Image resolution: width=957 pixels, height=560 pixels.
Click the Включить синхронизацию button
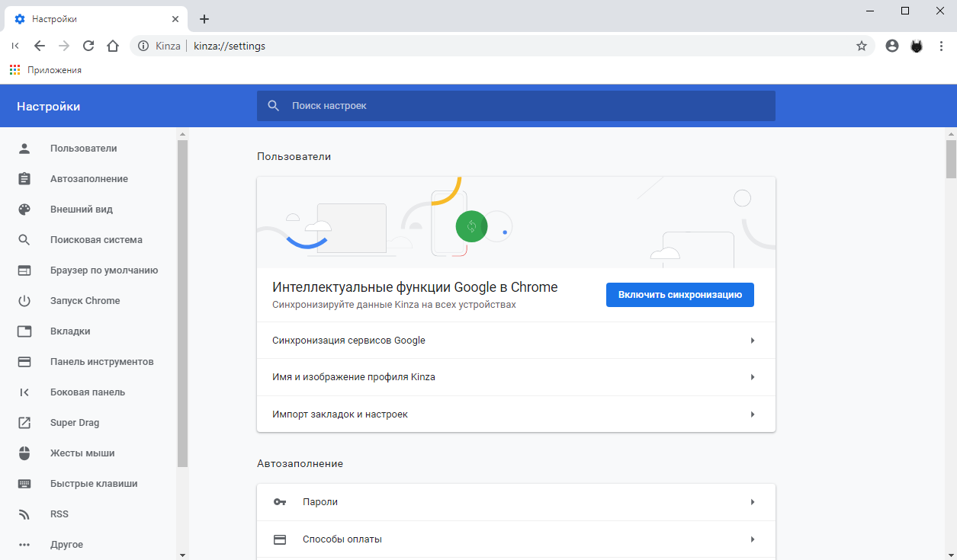point(679,295)
